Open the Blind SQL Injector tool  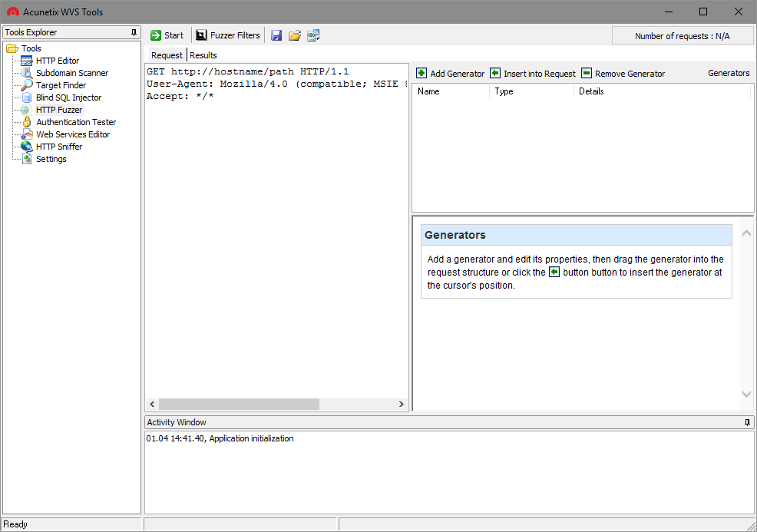click(68, 97)
